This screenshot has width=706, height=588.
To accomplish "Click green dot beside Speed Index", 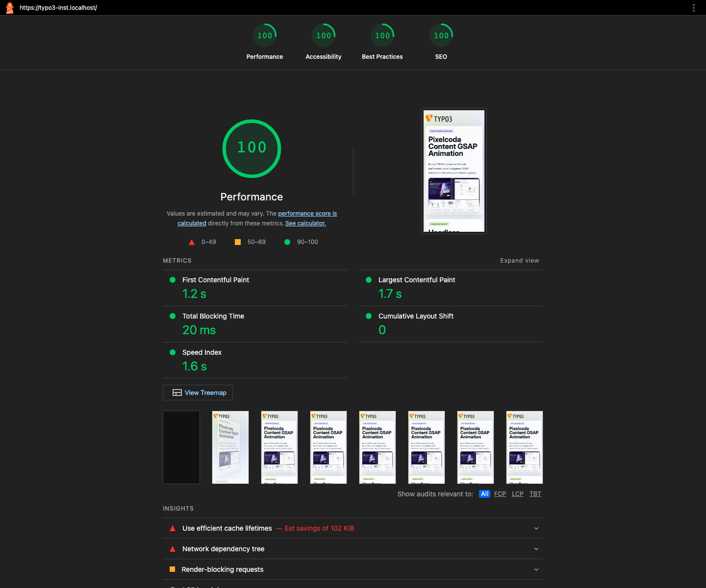I will coord(173,352).
